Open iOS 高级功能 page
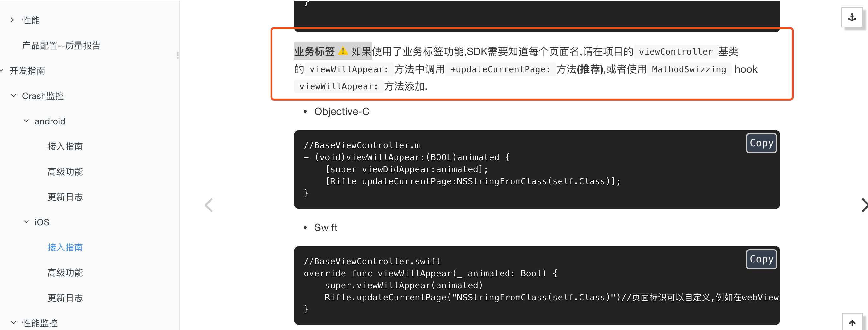The image size is (868, 330). pyautogui.click(x=65, y=273)
